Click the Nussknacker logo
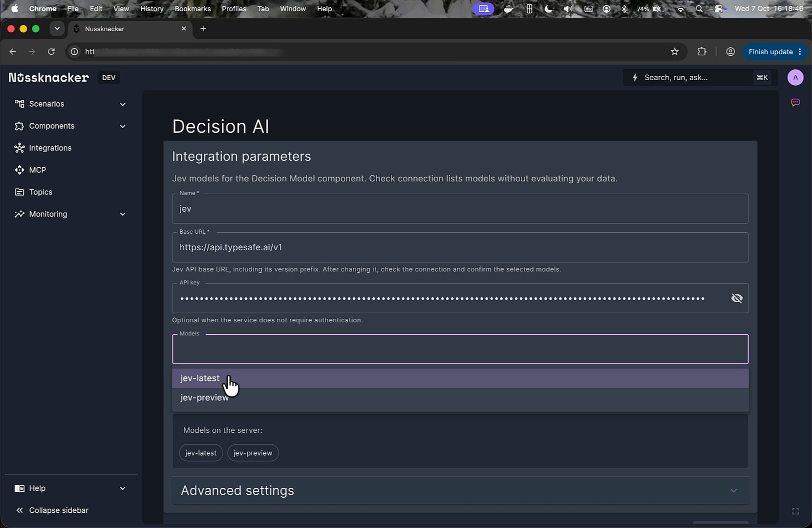Viewport: 812px width, 528px height. pyautogui.click(x=49, y=77)
